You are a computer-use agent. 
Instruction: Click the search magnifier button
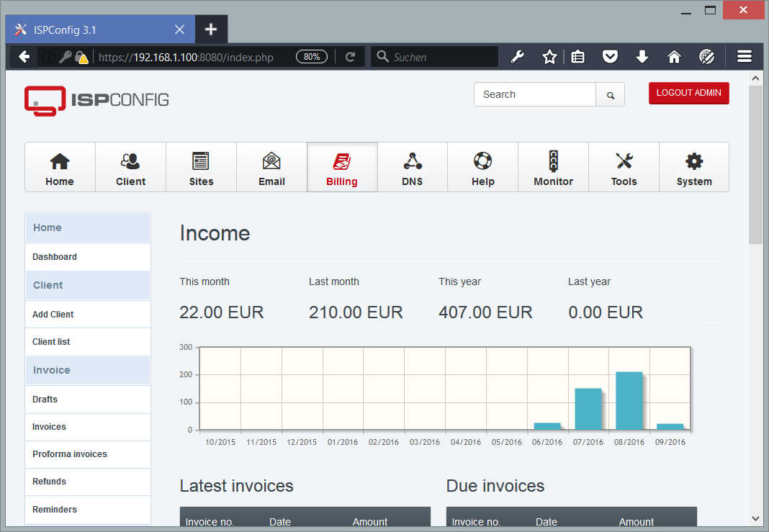[x=610, y=94]
